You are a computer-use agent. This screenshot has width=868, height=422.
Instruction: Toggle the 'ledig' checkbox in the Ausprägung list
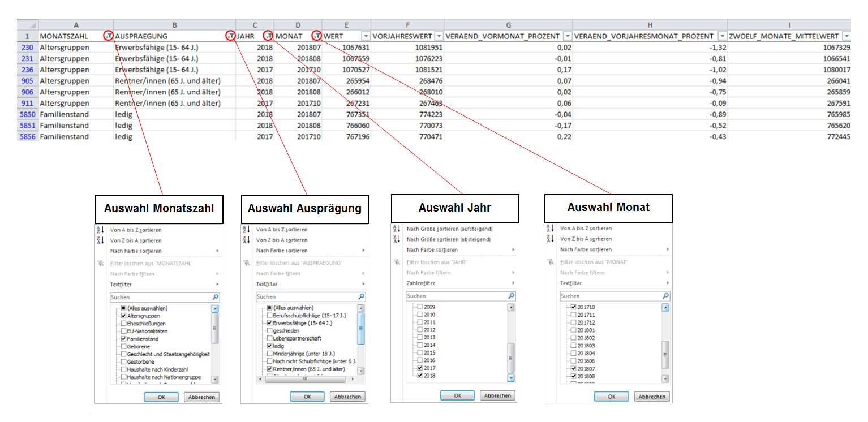269,346
